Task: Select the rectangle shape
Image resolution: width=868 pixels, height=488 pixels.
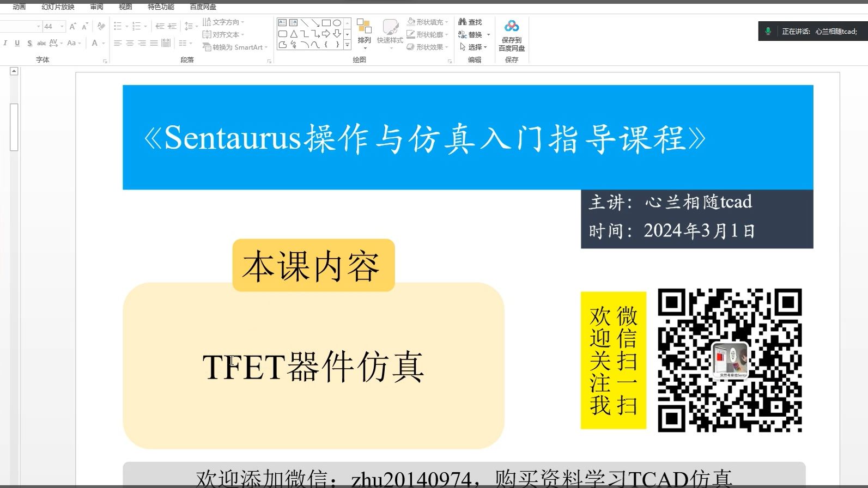Action: click(x=326, y=22)
